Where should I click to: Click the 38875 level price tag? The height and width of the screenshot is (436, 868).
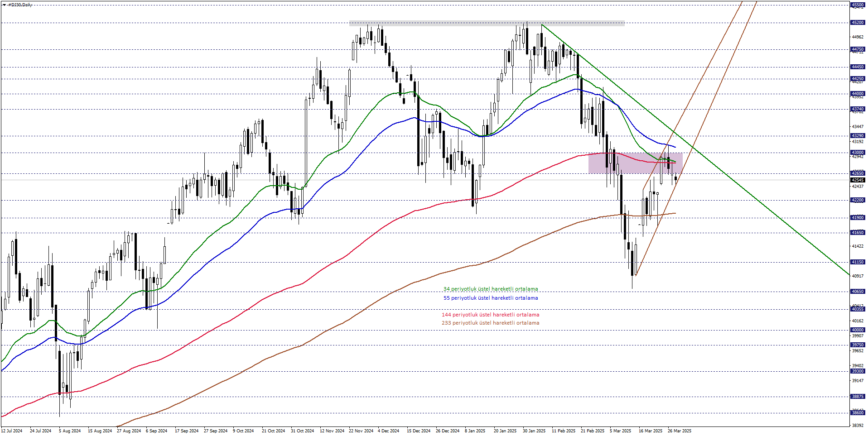click(858, 397)
